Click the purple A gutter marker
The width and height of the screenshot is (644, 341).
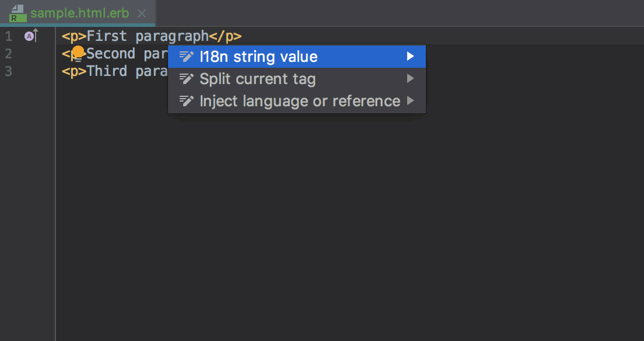pyautogui.click(x=29, y=36)
